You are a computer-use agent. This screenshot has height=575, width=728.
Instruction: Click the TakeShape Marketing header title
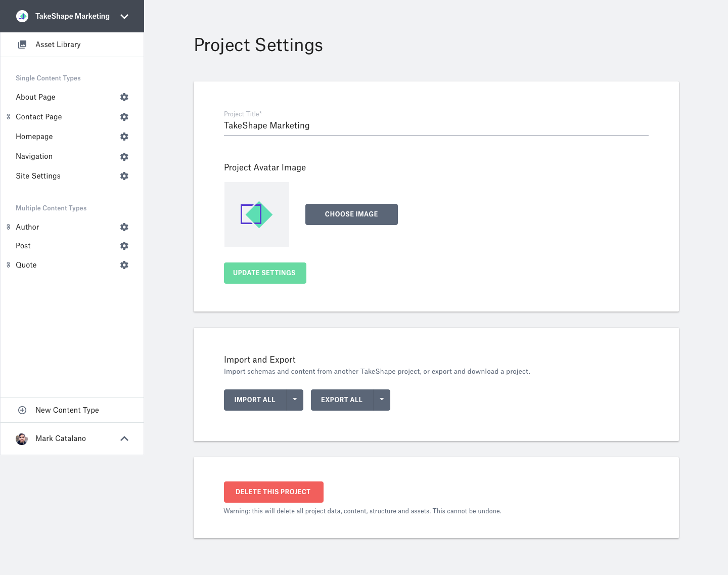pos(72,16)
